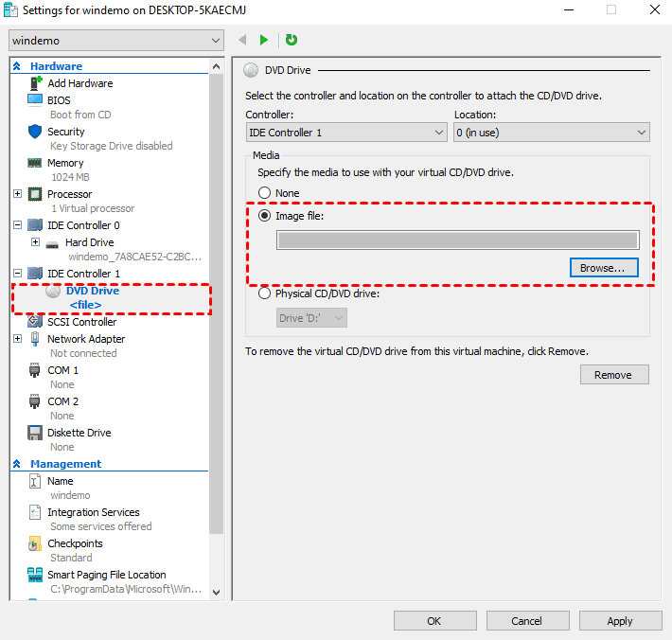Click the 'Not connected' network status text

coord(83,353)
